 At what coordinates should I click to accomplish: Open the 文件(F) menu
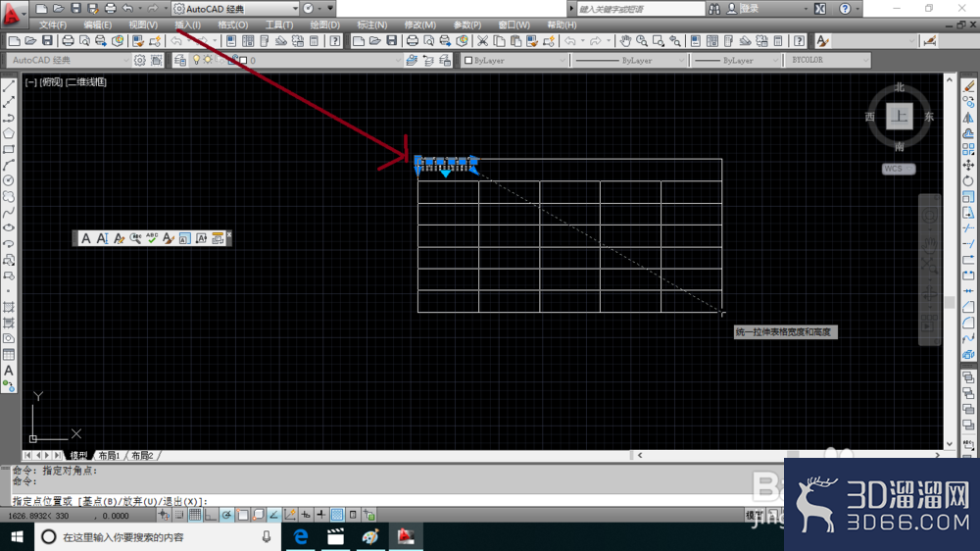(x=53, y=25)
